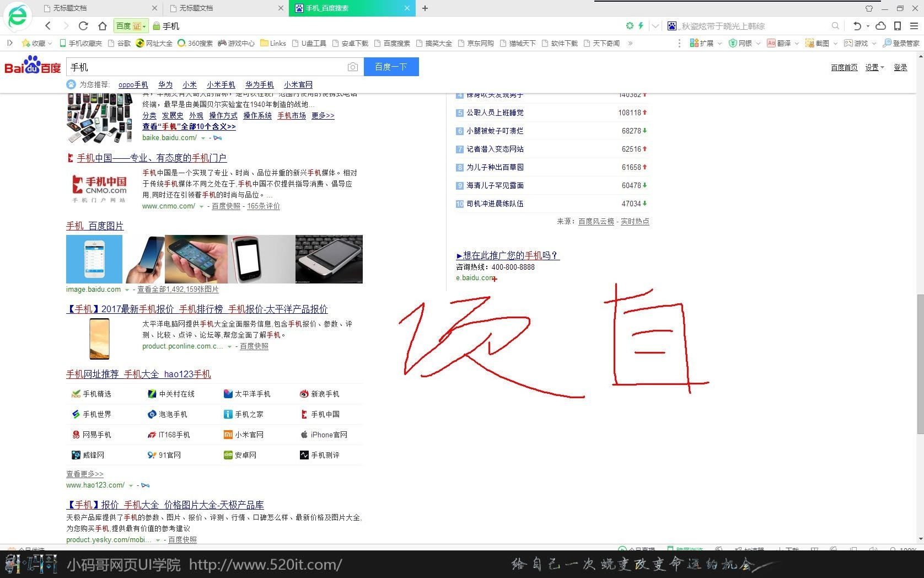Expand the 翻译 dropdown arrow

point(797,43)
